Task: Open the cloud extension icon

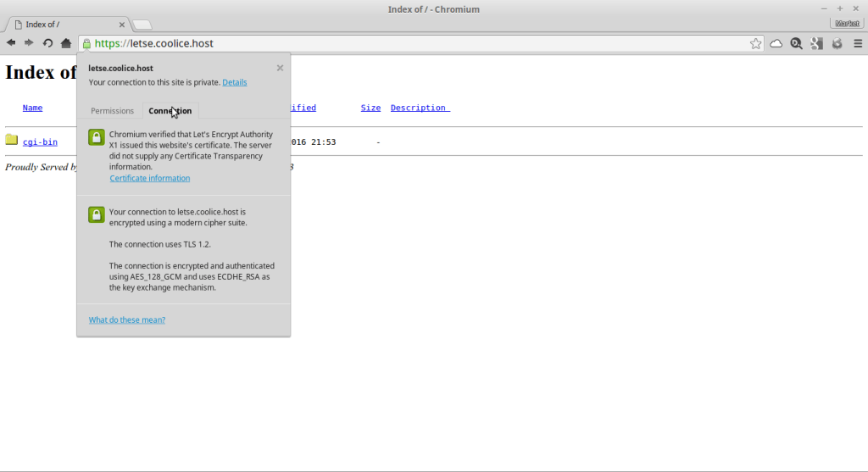Action: tap(776, 44)
